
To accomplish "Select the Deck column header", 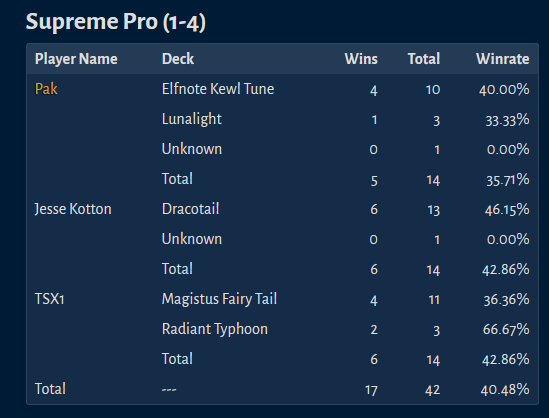I will coord(178,59).
